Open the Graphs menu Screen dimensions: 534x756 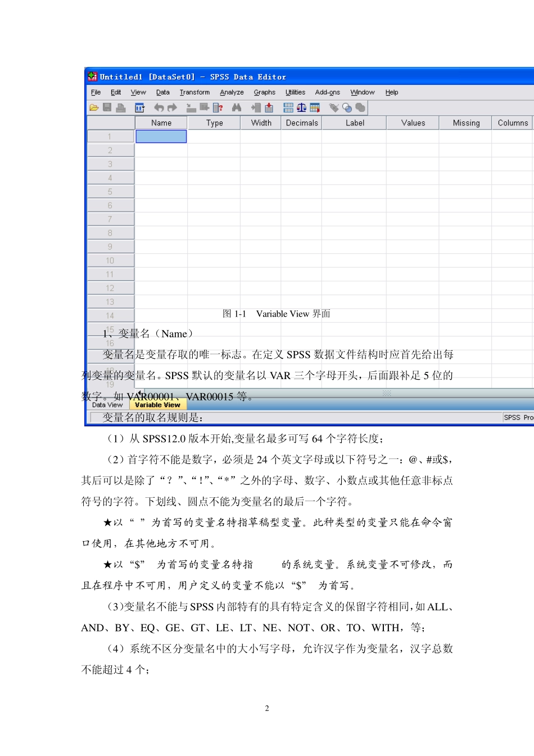pyautogui.click(x=264, y=92)
